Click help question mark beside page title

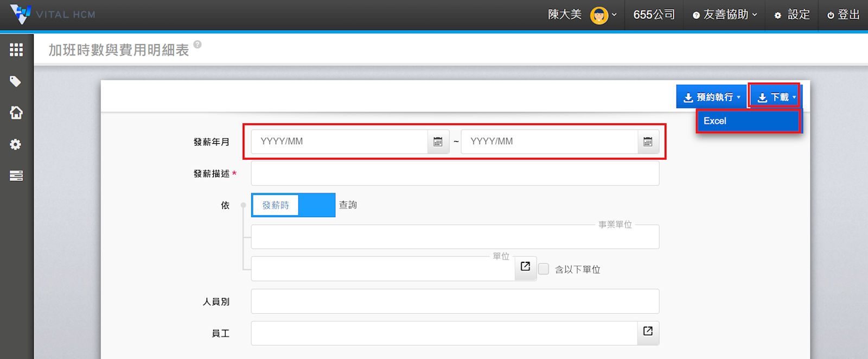[x=197, y=45]
